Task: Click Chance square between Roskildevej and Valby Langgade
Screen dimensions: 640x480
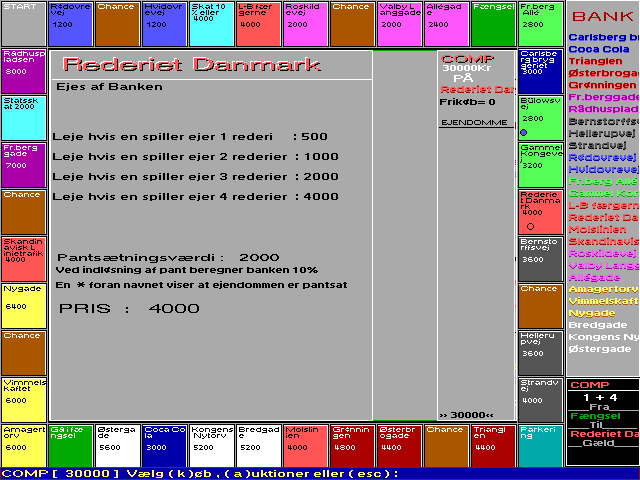Action: pos(352,24)
